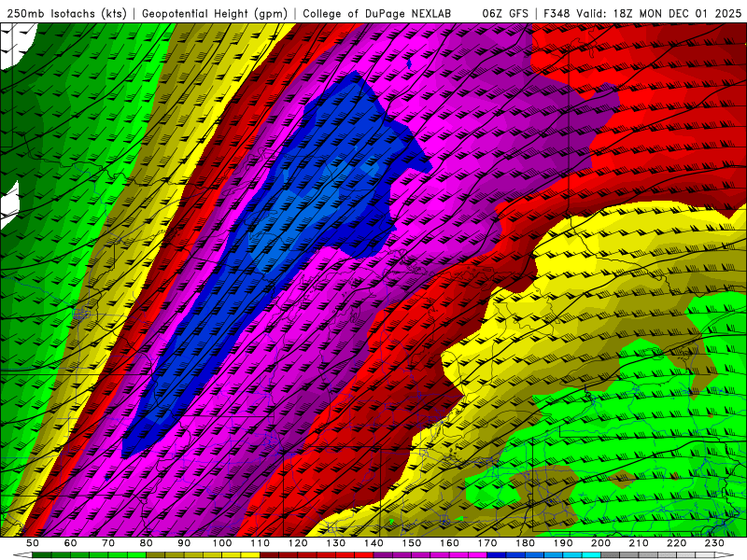Click the '80' value on the color scale

(x=146, y=543)
